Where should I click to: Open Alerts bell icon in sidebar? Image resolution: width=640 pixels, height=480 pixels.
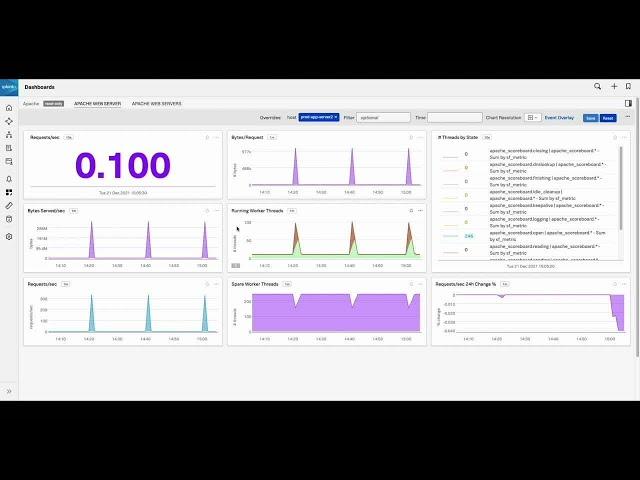click(x=9, y=179)
